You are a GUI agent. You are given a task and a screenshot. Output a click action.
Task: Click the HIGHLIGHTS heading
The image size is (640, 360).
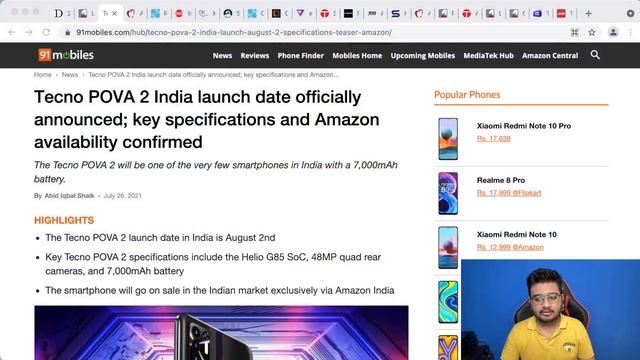pos(64,220)
